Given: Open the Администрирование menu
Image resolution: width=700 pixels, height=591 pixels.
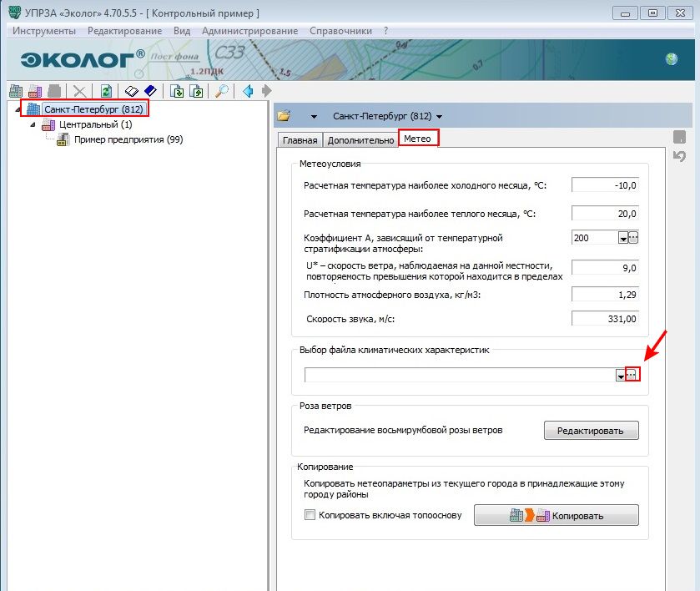Looking at the screenshot, I should 249,31.
